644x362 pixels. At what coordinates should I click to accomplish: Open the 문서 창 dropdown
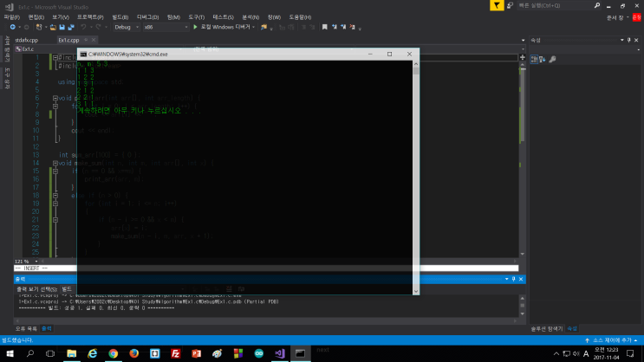point(618,17)
